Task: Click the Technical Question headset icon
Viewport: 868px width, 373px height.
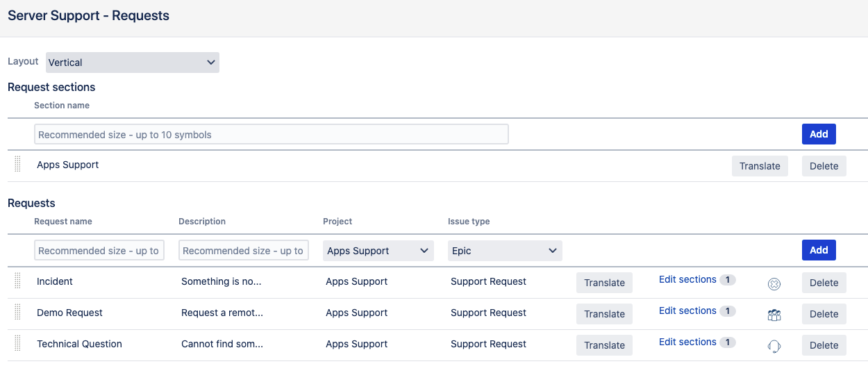Action: [774, 346]
